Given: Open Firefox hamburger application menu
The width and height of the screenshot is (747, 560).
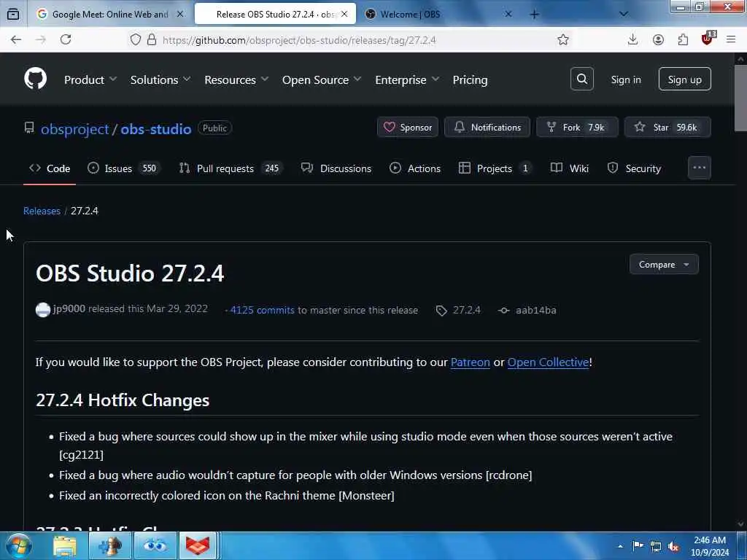Looking at the screenshot, I should (731, 40).
